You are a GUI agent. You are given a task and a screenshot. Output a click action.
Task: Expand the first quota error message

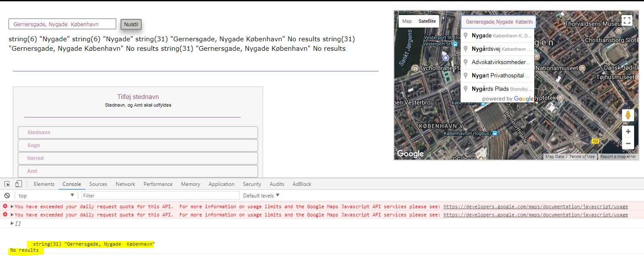12,207
